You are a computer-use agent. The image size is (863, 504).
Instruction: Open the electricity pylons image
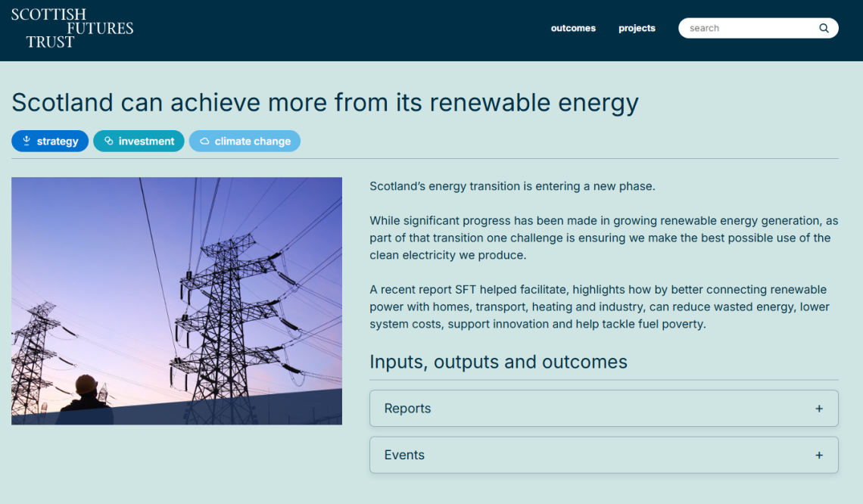176,301
